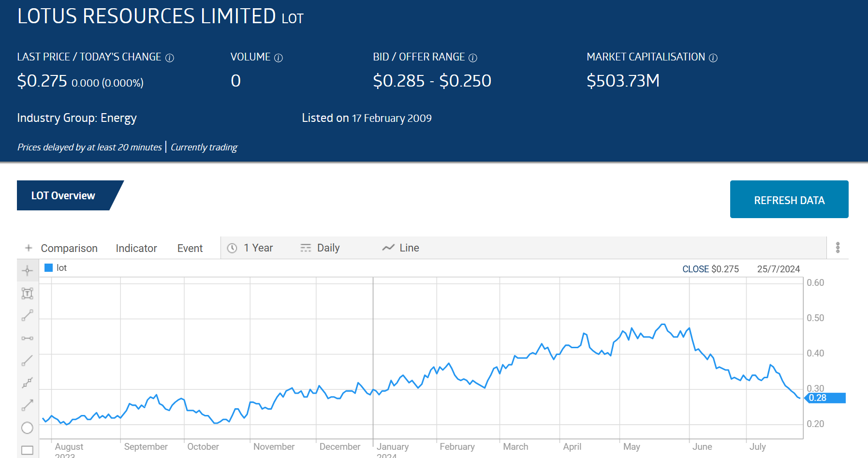Click the Prices delayed by 20 minutes notice
Viewport: 868px width, 458px height.
(89, 147)
